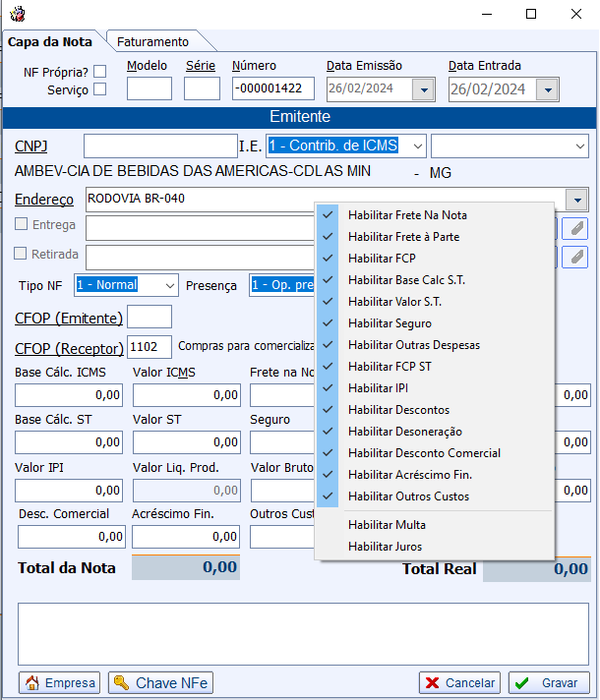Image resolution: width=600 pixels, height=700 pixels.
Task: Click the application icon in title bar
Action: 17,14
